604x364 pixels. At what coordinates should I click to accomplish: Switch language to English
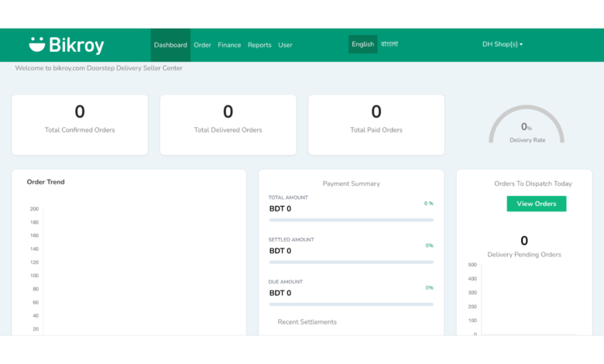[362, 44]
